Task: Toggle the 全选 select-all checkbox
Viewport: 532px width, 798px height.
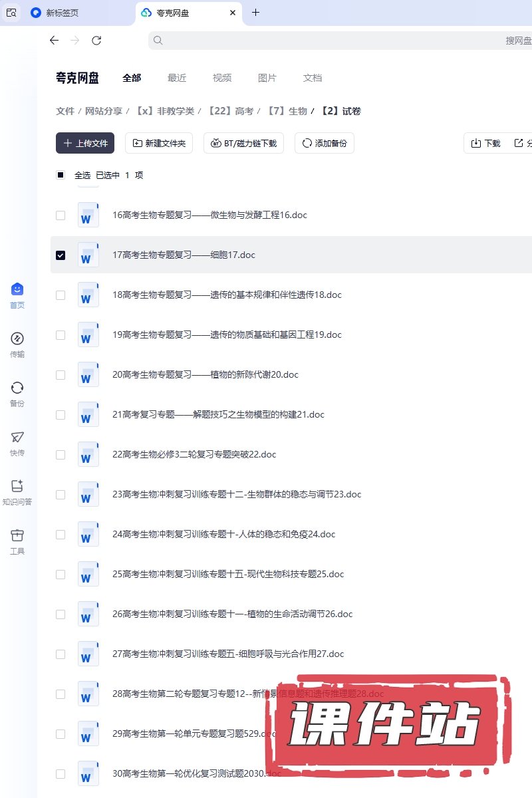Action: [61, 176]
